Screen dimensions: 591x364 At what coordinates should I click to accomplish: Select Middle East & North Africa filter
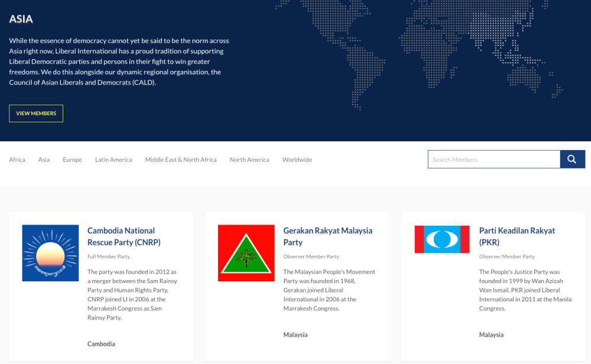pos(181,159)
